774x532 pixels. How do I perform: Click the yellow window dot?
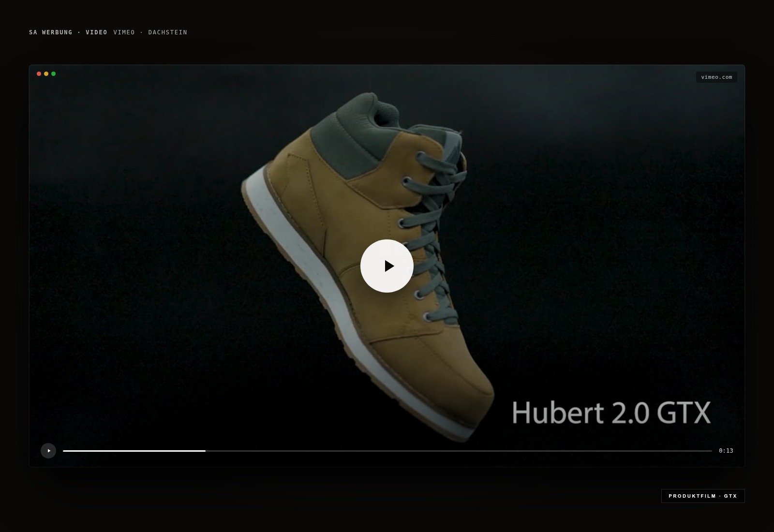pyautogui.click(x=46, y=74)
